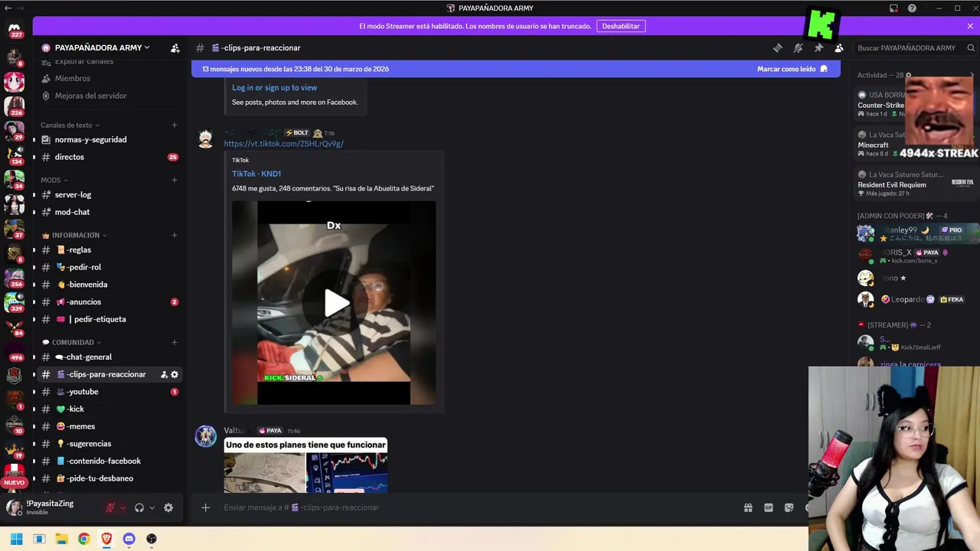Open the Help question-mark icon
980x551 pixels.
[x=912, y=8]
